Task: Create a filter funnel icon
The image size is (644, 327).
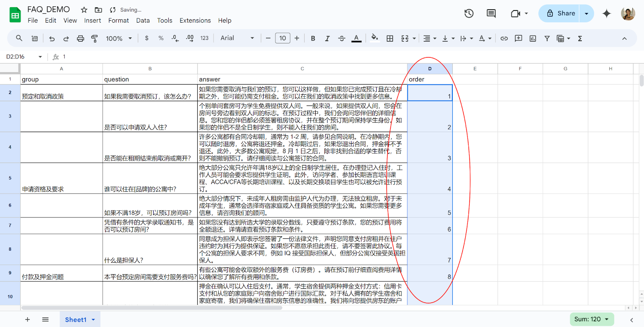Action: 547,38
